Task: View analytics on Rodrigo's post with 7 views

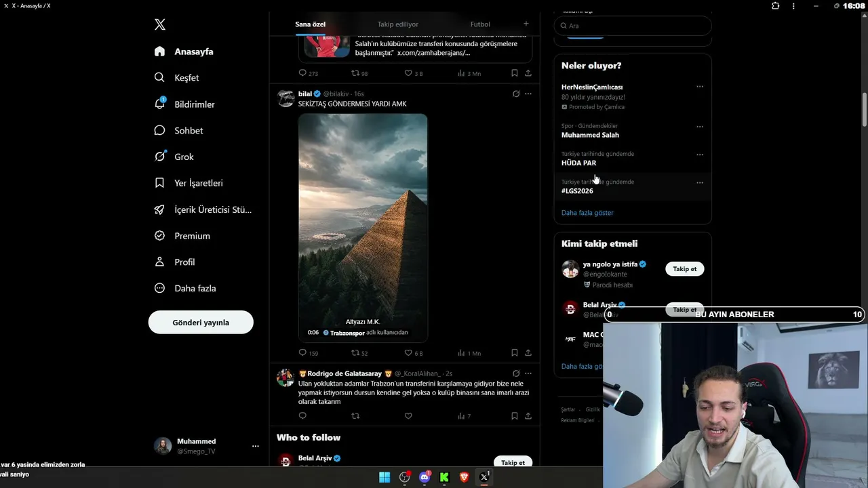Action: (x=465, y=416)
